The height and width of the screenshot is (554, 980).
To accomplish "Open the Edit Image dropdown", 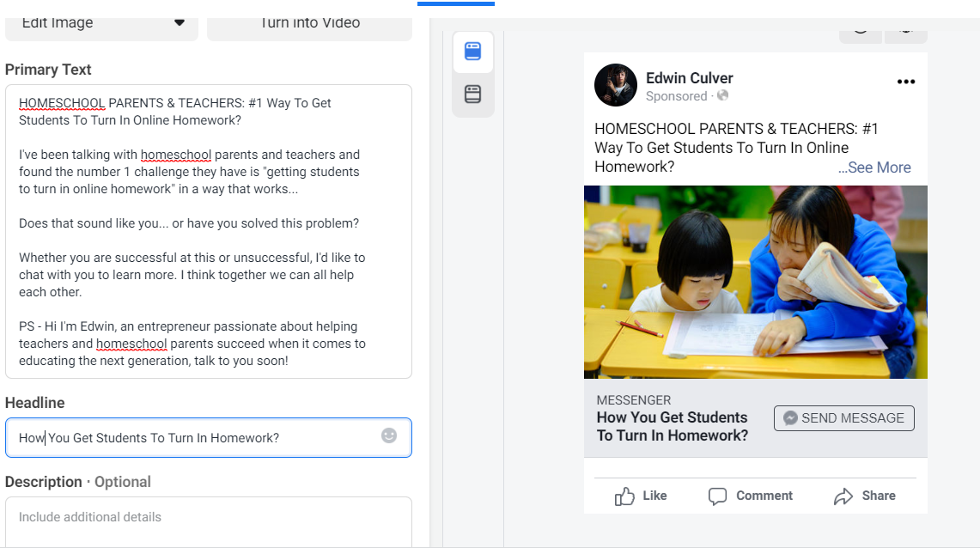I will (101, 28).
